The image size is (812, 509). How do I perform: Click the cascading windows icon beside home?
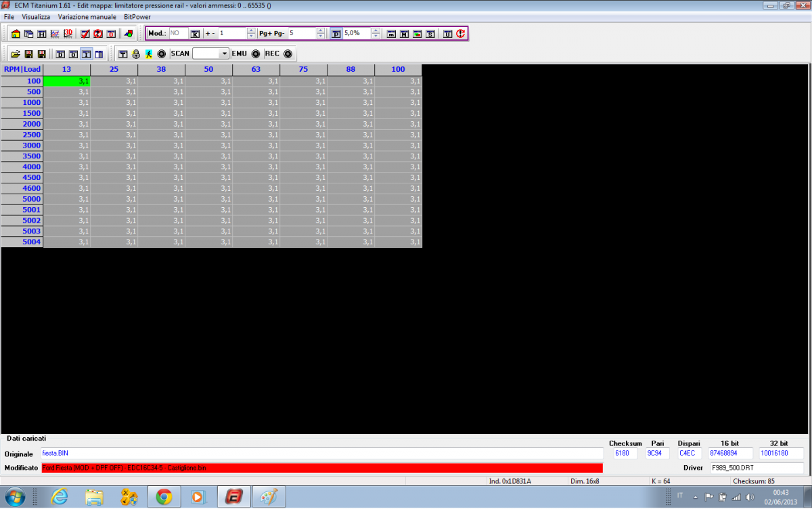28,33
